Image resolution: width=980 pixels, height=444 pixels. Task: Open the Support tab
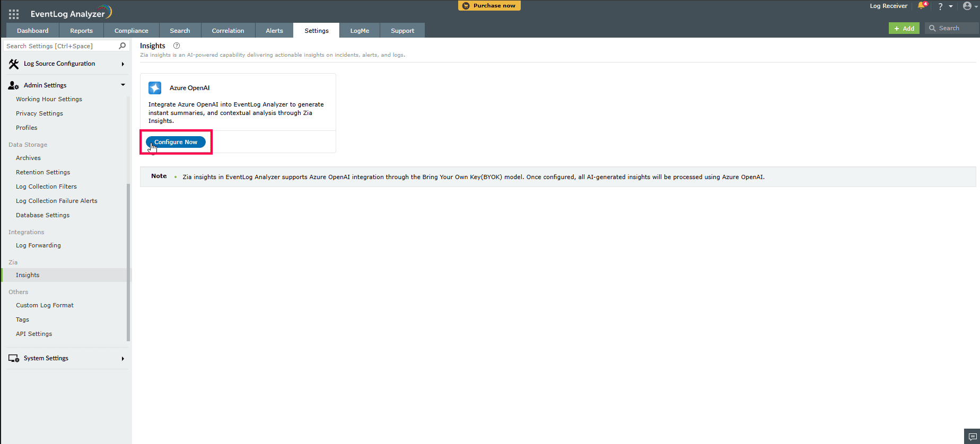(402, 30)
